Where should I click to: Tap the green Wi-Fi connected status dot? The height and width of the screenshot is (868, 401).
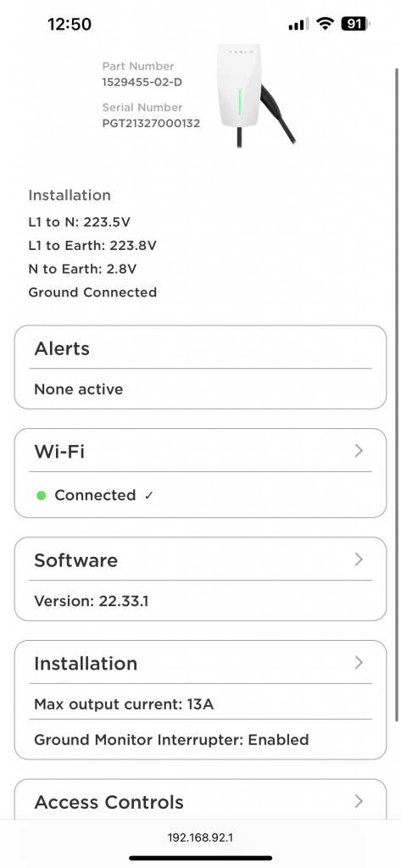(x=41, y=495)
